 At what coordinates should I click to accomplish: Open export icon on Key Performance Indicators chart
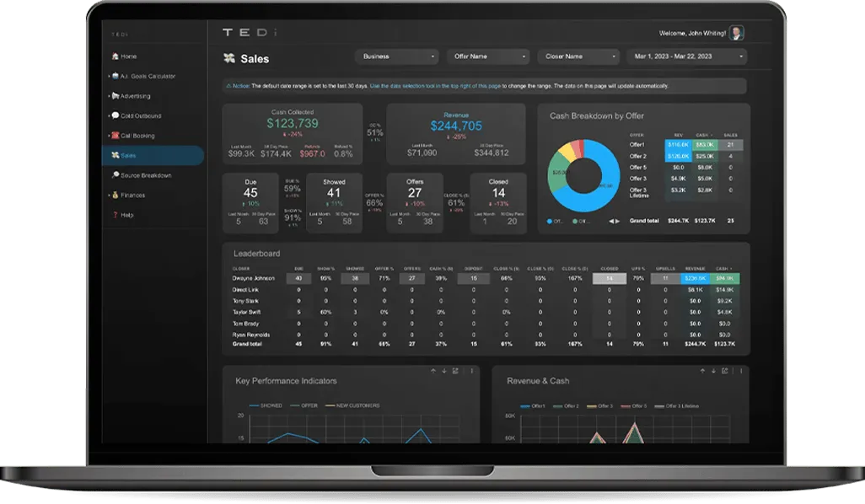pos(455,371)
